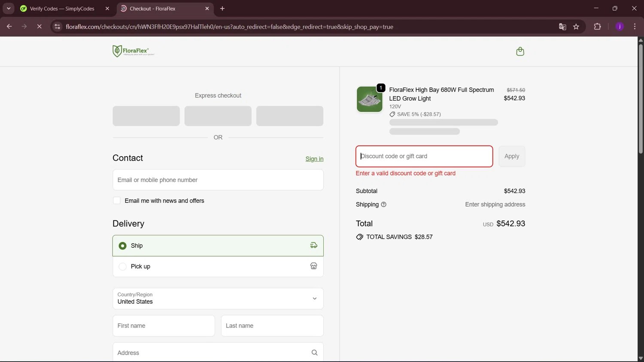Expand the Country/Region dropdown
644x362 pixels.
[218, 299]
